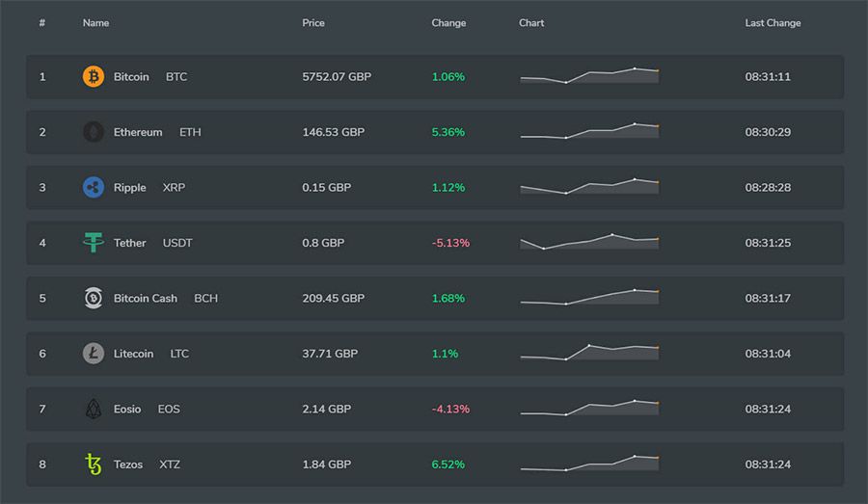Click the Litecoin 37.71 GBP price
The image size is (868, 504).
330,354
